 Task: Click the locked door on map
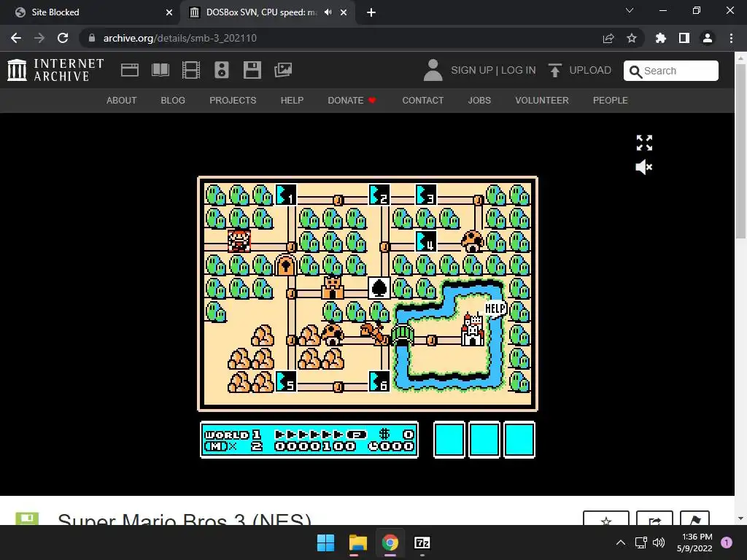[x=286, y=265]
